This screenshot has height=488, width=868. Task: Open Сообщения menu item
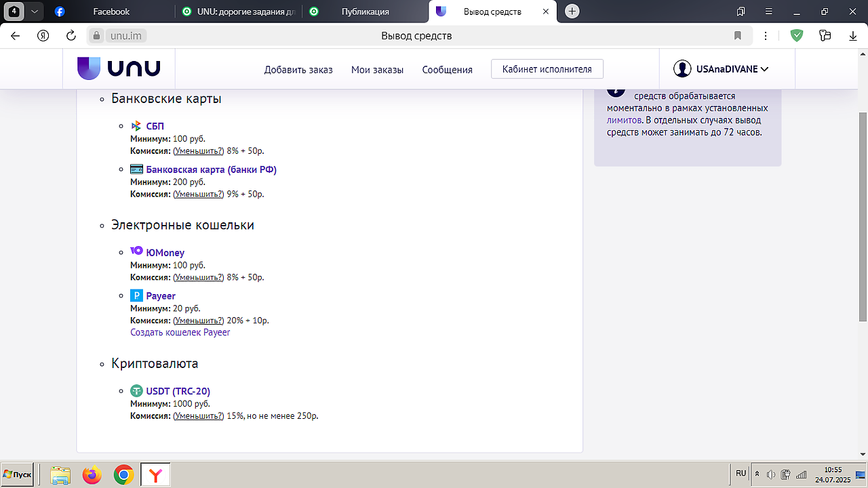[447, 69]
